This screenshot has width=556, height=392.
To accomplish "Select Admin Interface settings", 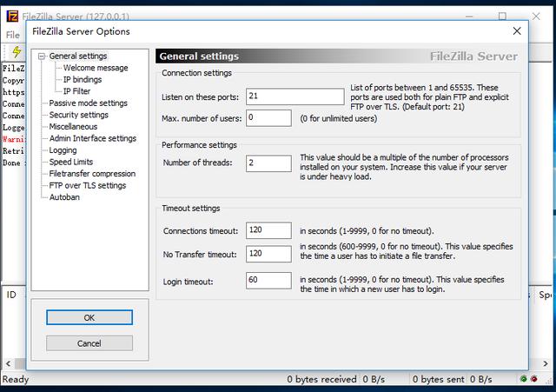I will [x=93, y=138].
